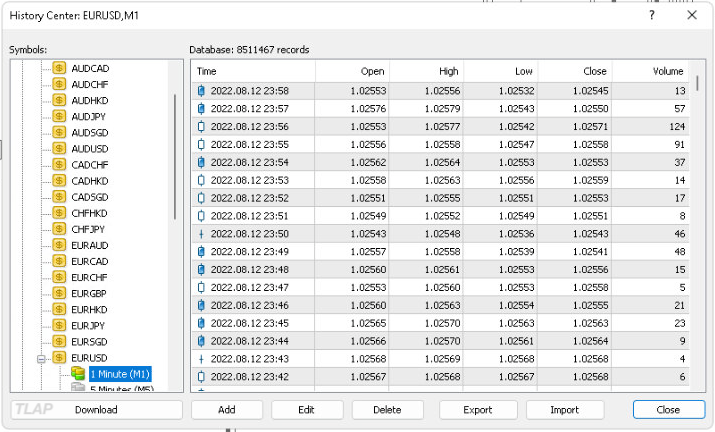The width and height of the screenshot is (715, 432).
Task: Click the EURHKD symbol icon
Action: (59, 309)
